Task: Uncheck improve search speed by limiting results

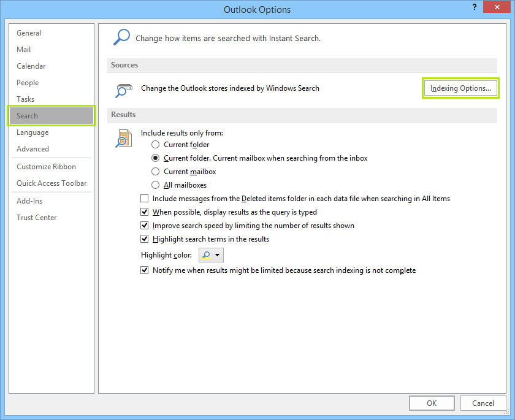Action: [144, 225]
